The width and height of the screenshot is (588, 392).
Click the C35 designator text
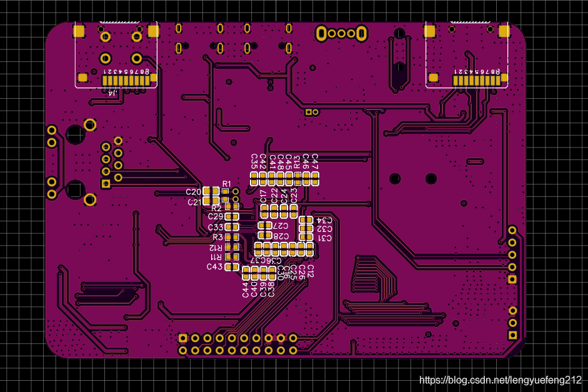pyautogui.click(x=254, y=161)
